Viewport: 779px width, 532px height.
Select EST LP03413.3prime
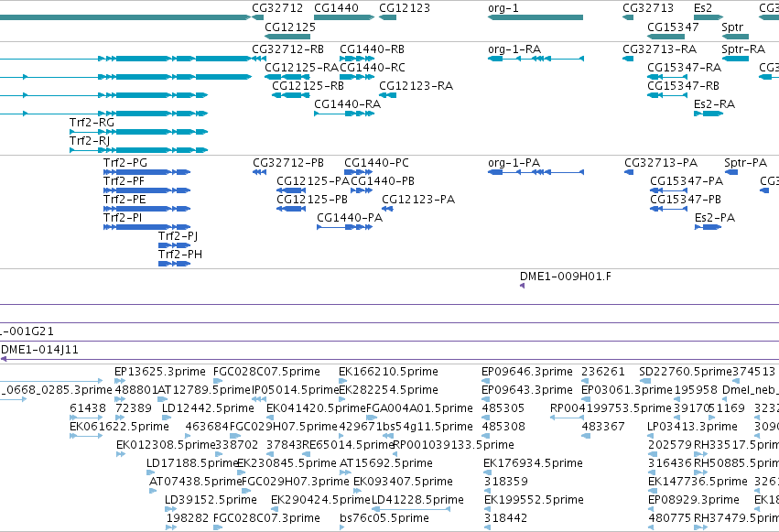coord(693,427)
